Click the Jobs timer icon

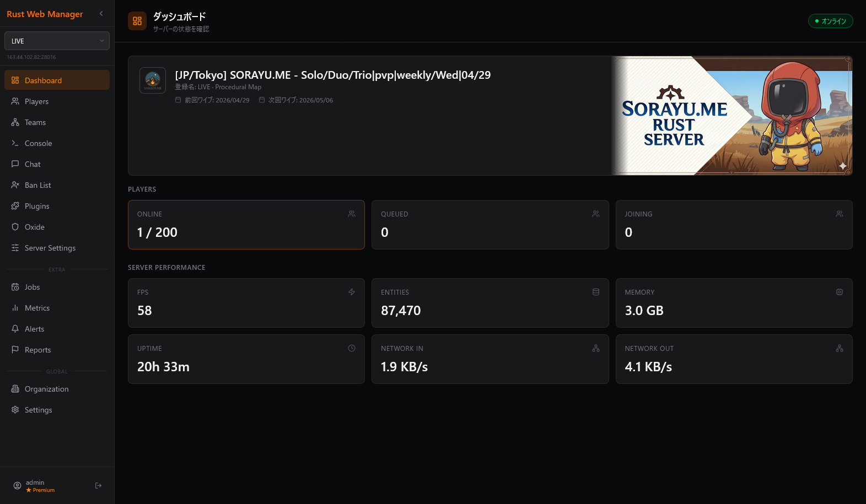pos(15,287)
